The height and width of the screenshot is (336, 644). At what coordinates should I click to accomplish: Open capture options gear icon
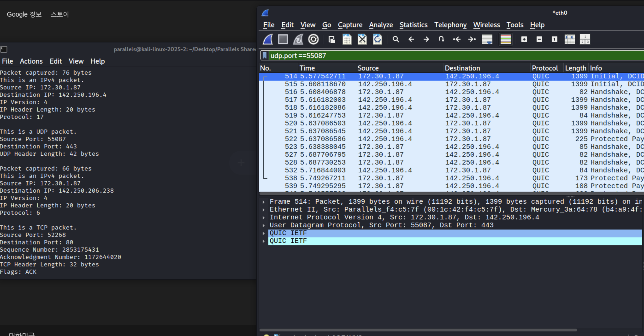(x=313, y=39)
